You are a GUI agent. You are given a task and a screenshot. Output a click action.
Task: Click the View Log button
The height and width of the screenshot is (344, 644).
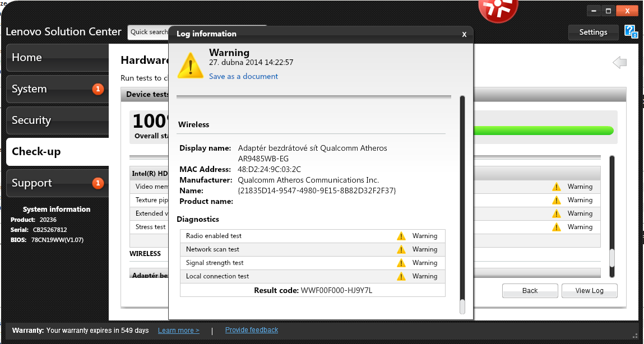(x=590, y=291)
